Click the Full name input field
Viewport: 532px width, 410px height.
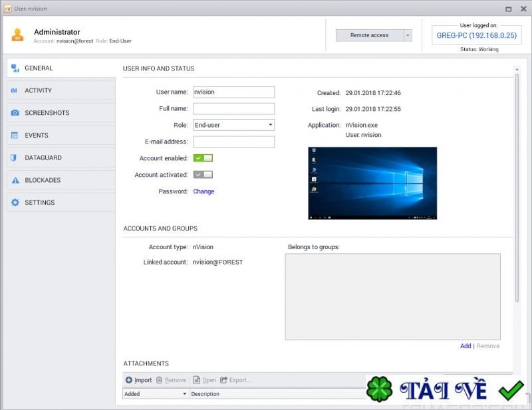point(233,108)
